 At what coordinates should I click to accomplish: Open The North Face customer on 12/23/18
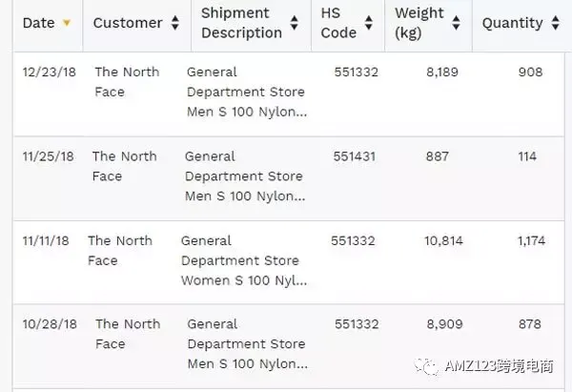127,82
